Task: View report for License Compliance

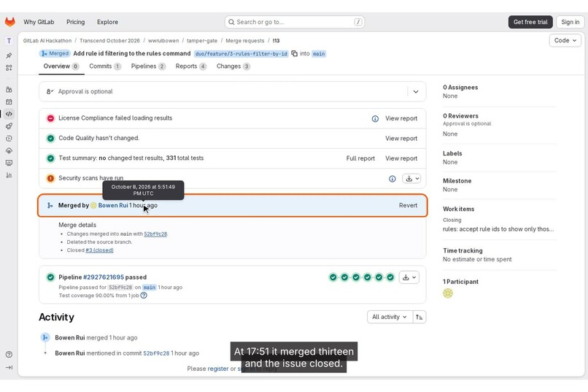Action: pos(401,118)
